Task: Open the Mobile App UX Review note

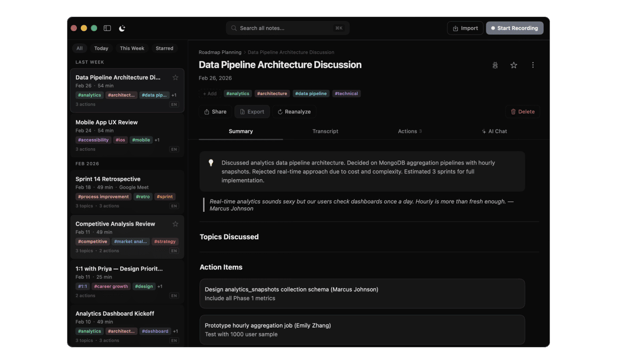Action: click(127, 135)
